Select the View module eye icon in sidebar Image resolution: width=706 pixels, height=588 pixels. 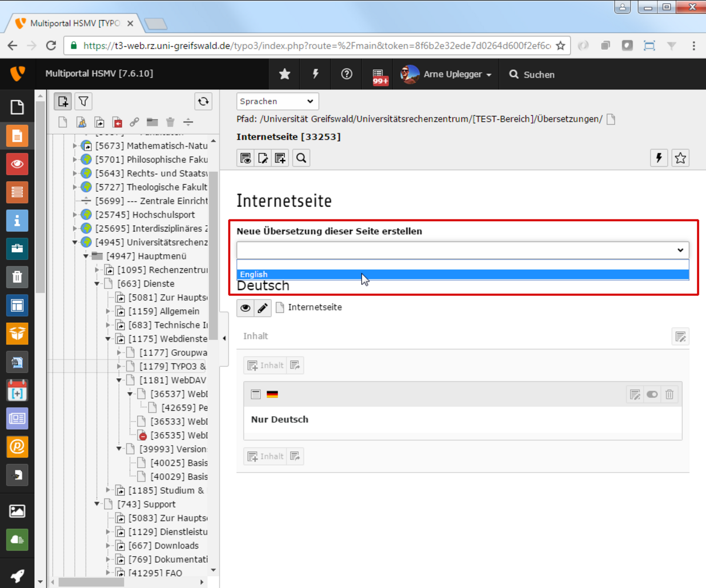click(x=17, y=164)
